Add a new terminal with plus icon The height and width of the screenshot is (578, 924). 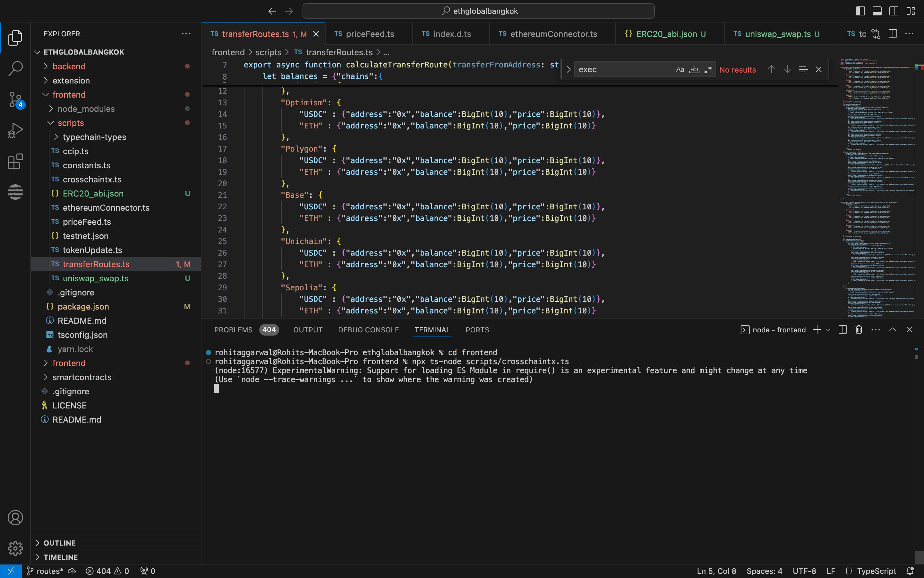(x=817, y=329)
